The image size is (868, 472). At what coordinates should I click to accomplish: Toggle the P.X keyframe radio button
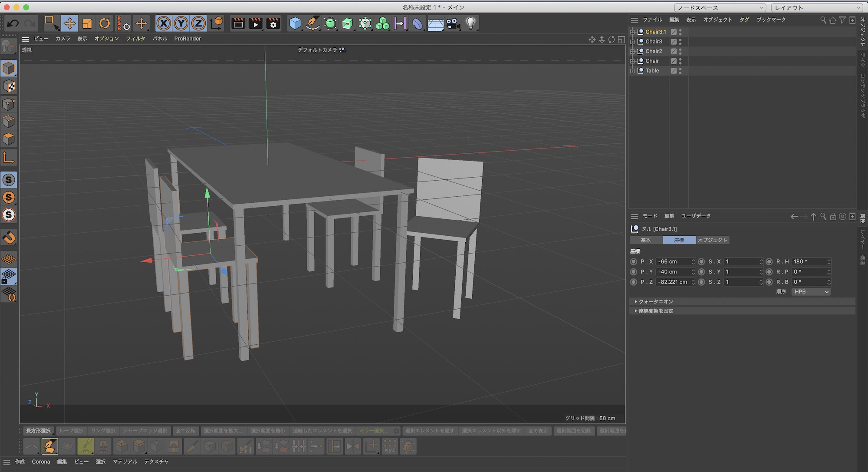click(634, 262)
